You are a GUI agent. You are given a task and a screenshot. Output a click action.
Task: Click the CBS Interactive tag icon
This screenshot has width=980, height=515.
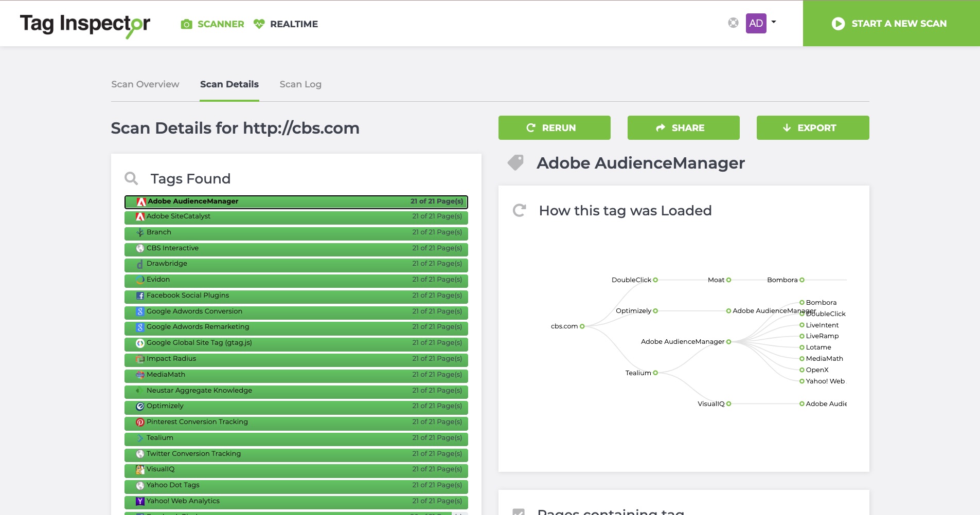click(x=140, y=248)
